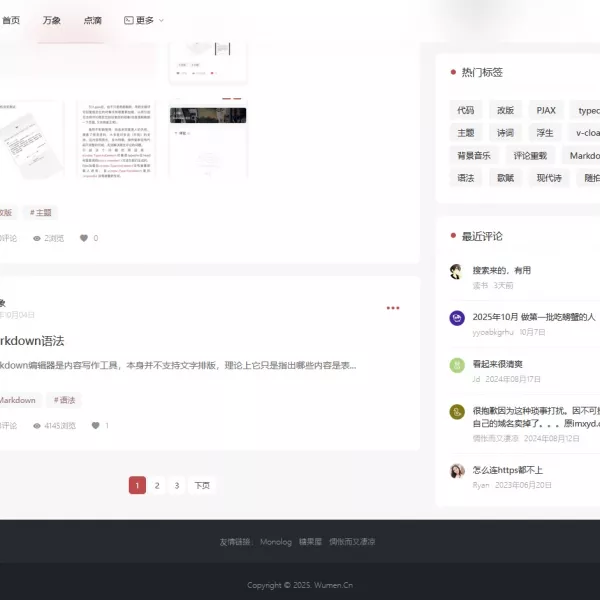
Task: Select the 背景音乐 tag
Action: pos(474,155)
